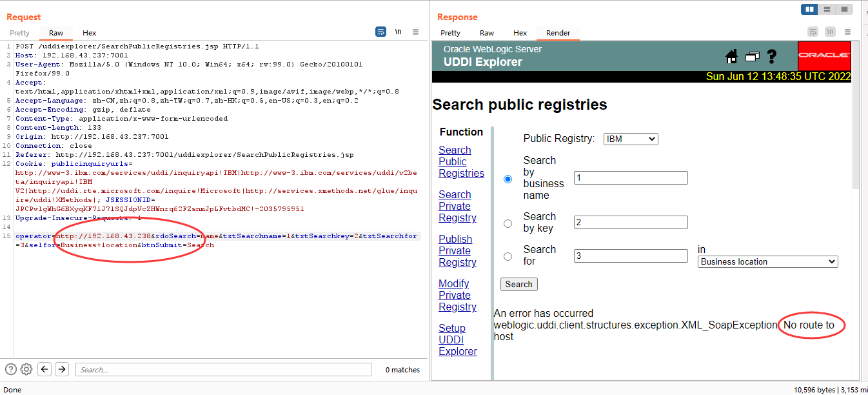
Task: Open the Business location dropdown
Action: coord(768,261)
